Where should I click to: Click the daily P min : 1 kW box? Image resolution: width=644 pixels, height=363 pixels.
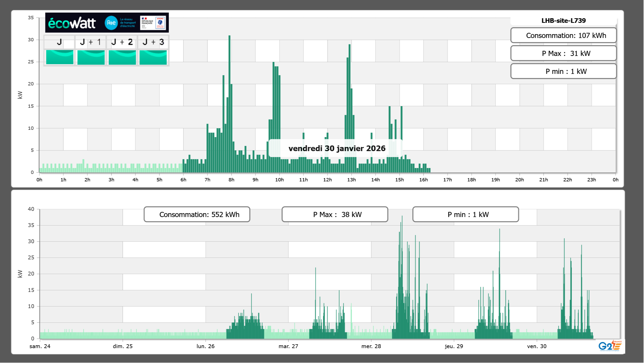coord(563,71)
